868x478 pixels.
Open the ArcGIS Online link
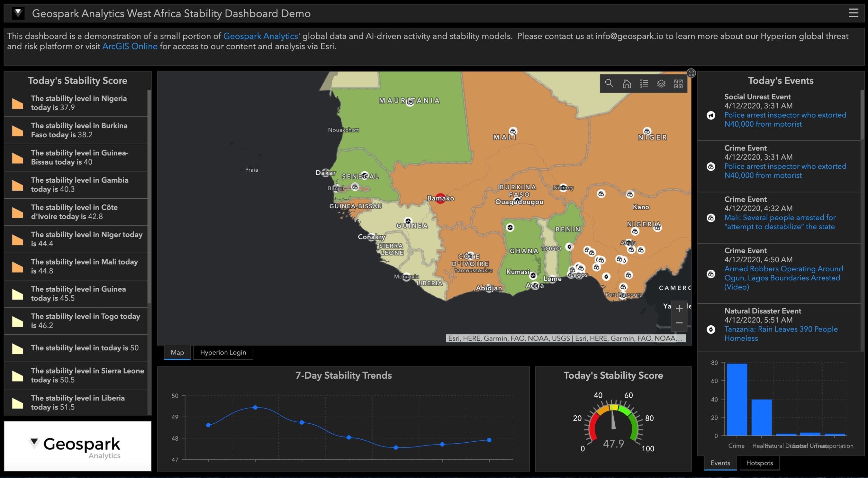[x=130, y=46]
